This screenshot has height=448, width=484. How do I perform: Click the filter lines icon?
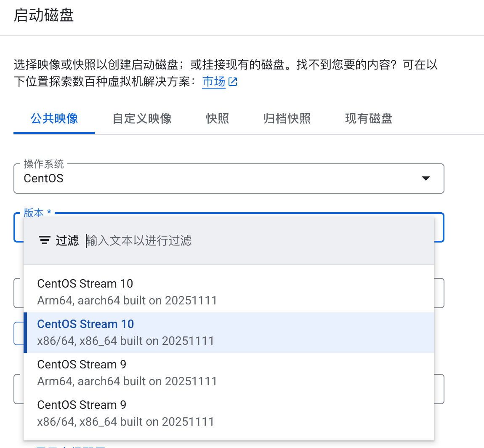click(x=44, y=240)
